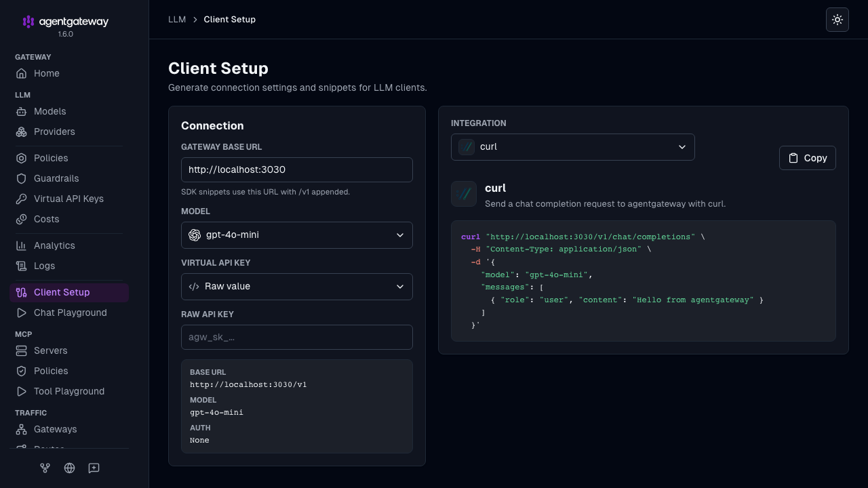The width and height of the screenshot is (868, 488).
Task: Open the Virtual API Key Raw value dropdown
Action: point(297,286)
